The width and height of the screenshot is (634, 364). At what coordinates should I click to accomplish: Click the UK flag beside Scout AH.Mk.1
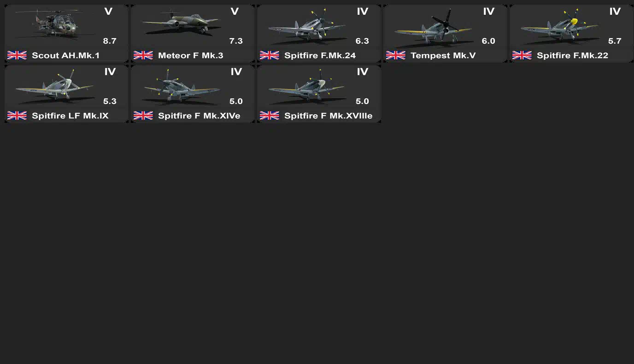[x=17, y=56]
